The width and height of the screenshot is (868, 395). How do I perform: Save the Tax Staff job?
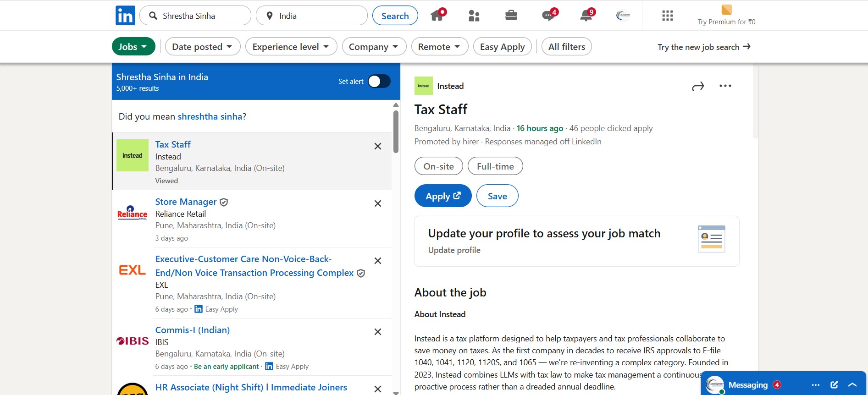tap(498, 196)
